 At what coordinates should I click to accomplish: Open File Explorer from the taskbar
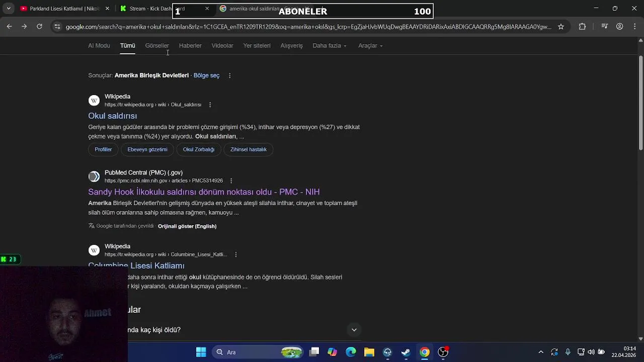(369, 352)
